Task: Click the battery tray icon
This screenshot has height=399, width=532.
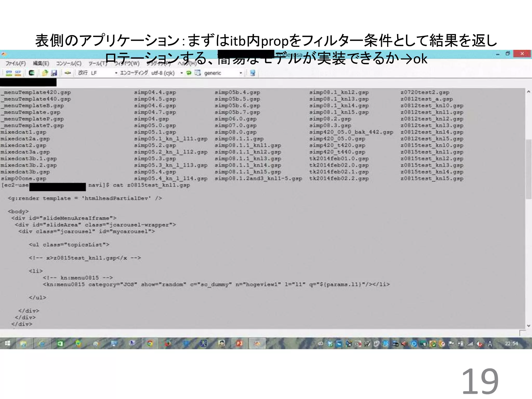Action: point(461,344)
